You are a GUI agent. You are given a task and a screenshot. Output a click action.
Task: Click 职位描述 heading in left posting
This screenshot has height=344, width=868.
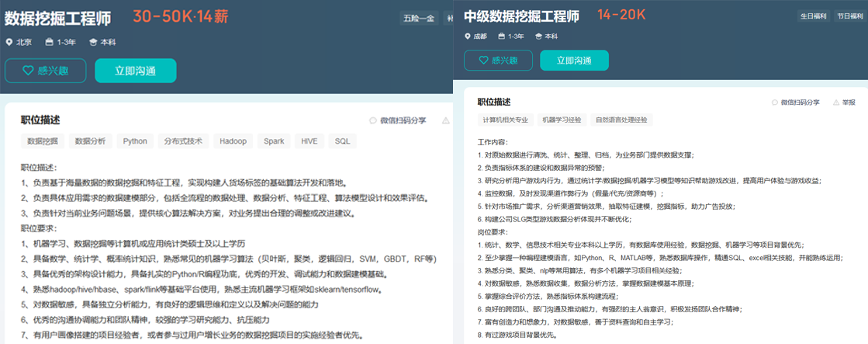(40, 120)
